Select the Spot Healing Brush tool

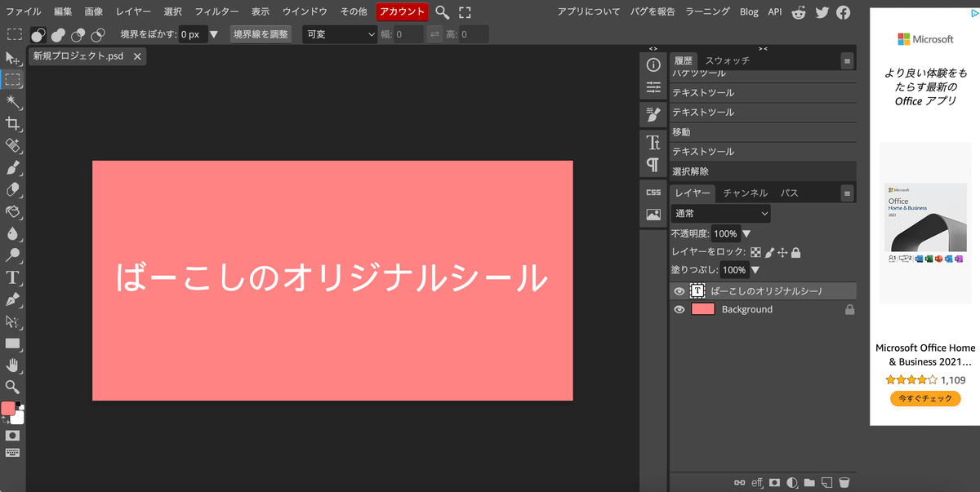point(12,145)
